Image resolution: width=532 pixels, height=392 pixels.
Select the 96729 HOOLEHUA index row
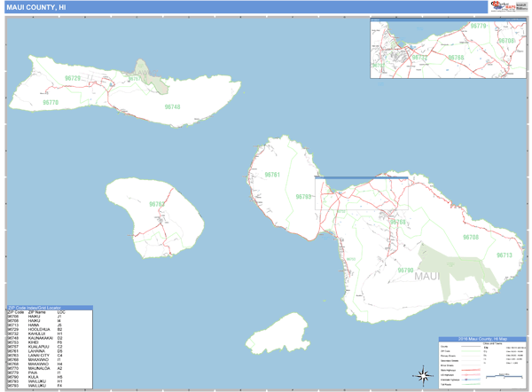(36, 330)
